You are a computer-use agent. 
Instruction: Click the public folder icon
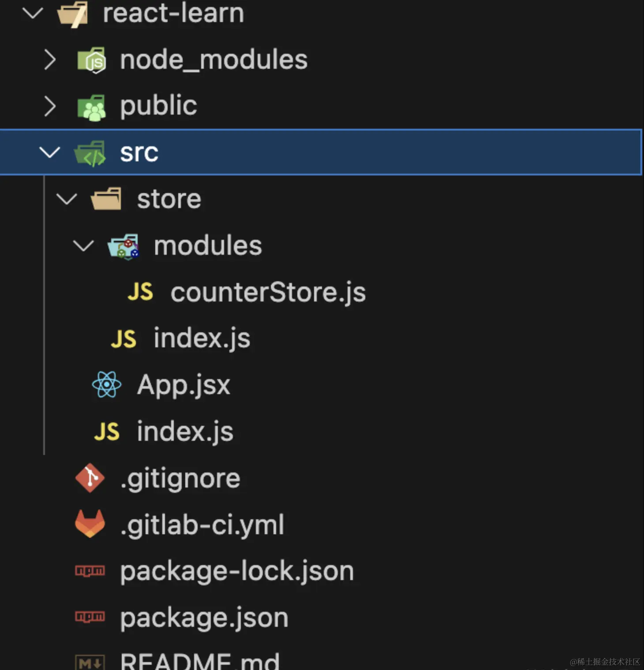click(x=91, y=107)
